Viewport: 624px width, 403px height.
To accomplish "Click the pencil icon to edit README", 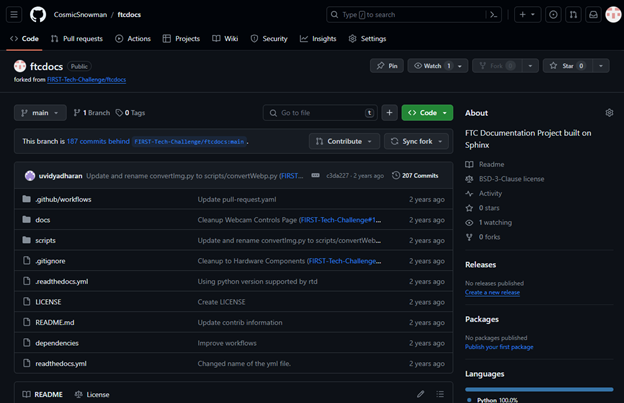I will 421,394.
